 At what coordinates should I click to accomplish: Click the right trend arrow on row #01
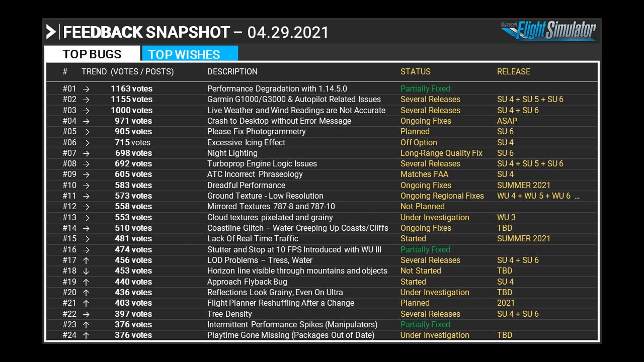pos(86,89)
